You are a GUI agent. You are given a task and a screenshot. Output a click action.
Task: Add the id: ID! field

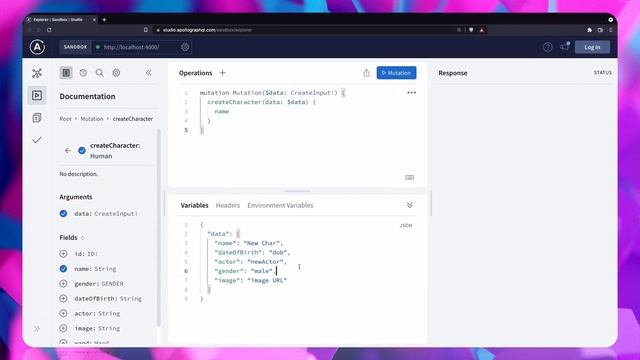[x=63, y=254]
